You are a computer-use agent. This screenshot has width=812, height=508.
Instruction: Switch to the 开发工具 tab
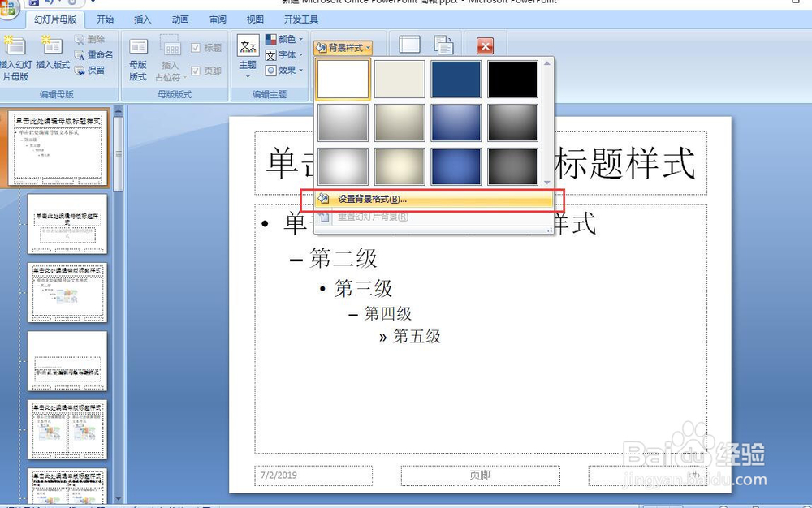coord(301,19)
